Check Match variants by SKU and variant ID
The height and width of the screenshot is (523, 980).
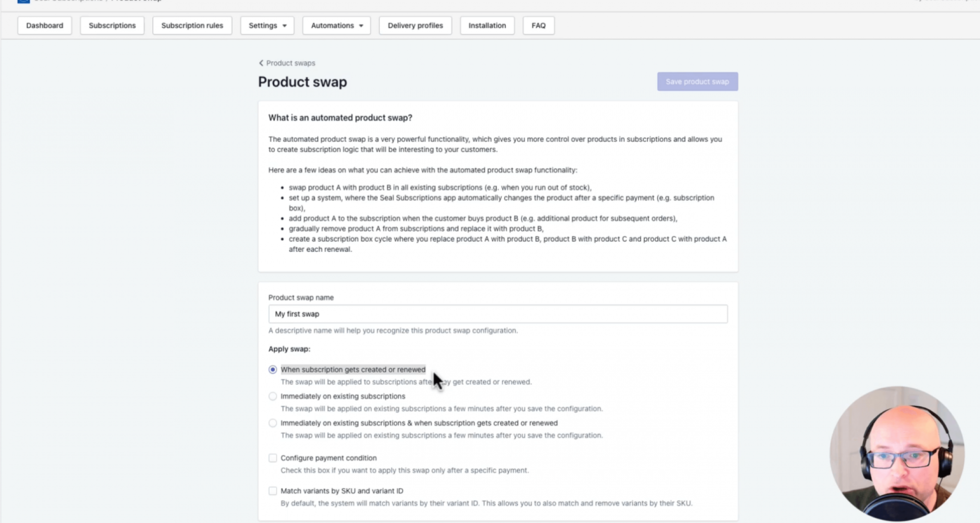273,491
